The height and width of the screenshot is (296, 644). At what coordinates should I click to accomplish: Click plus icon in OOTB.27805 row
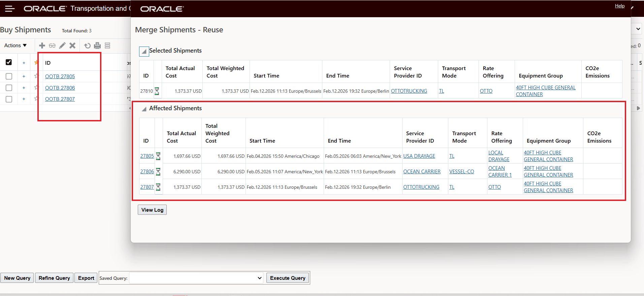click(x=24, y=77)
